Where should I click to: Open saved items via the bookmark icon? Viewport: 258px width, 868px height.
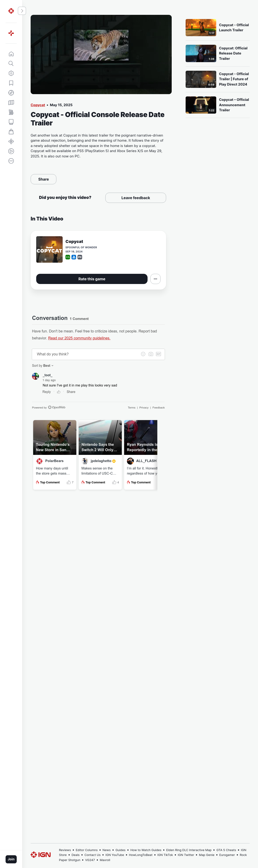pos(11,83)
